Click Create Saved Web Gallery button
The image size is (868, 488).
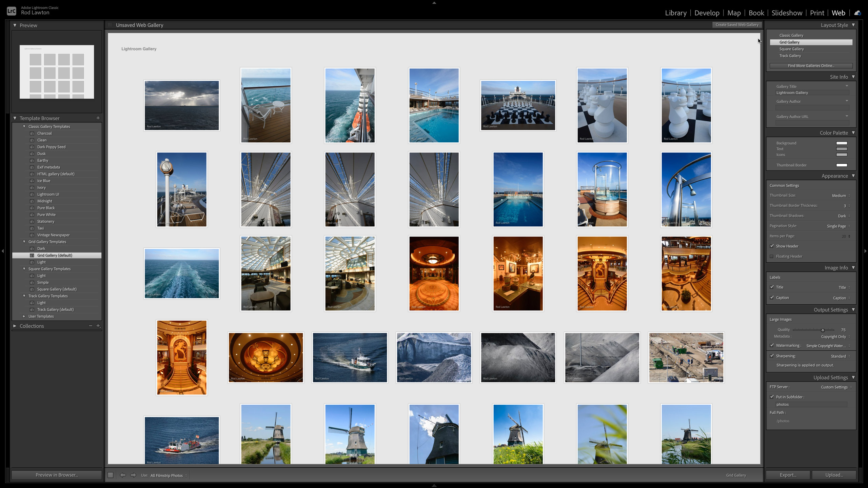tap(737, 25)
